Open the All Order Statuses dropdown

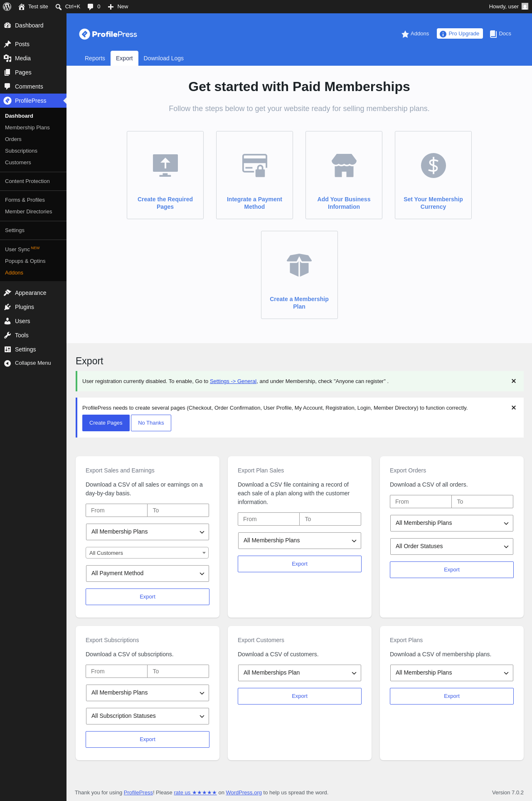[452, 546]
